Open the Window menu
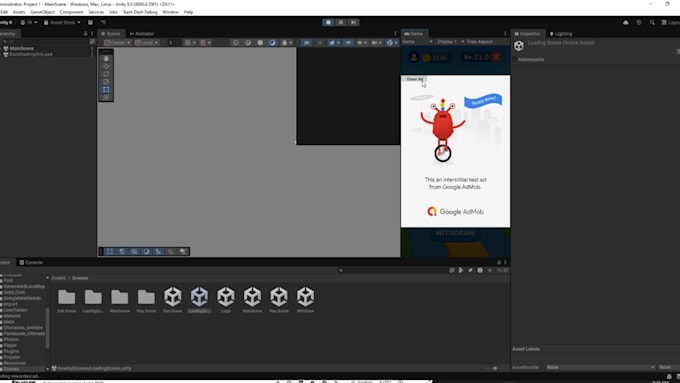 click(170, 12)
